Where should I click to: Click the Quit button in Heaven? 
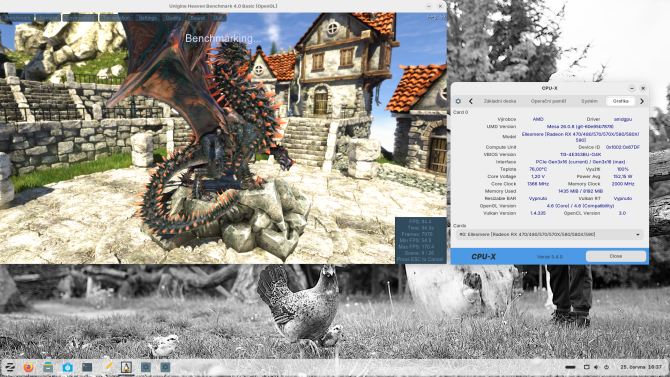pyautogui.click(x=218, y=18)
